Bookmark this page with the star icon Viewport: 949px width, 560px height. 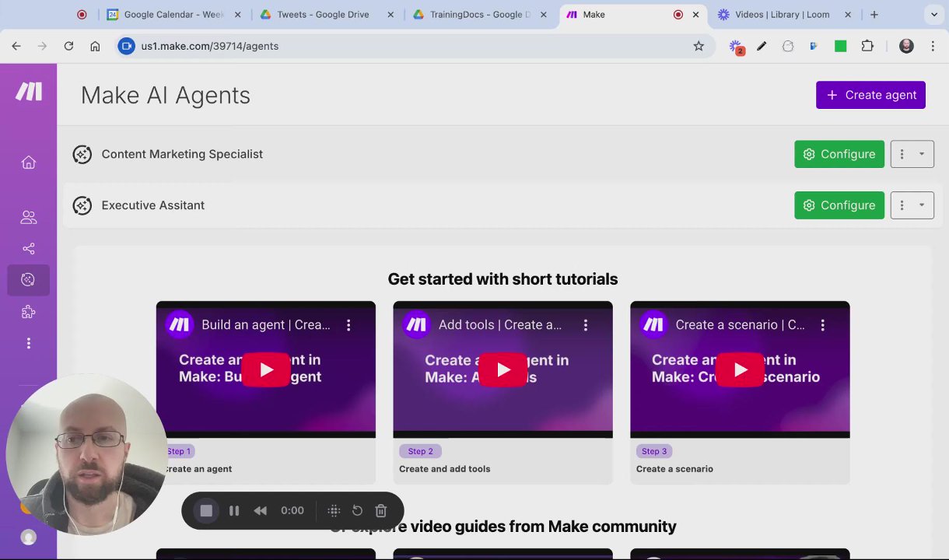[x=699, y=46]
